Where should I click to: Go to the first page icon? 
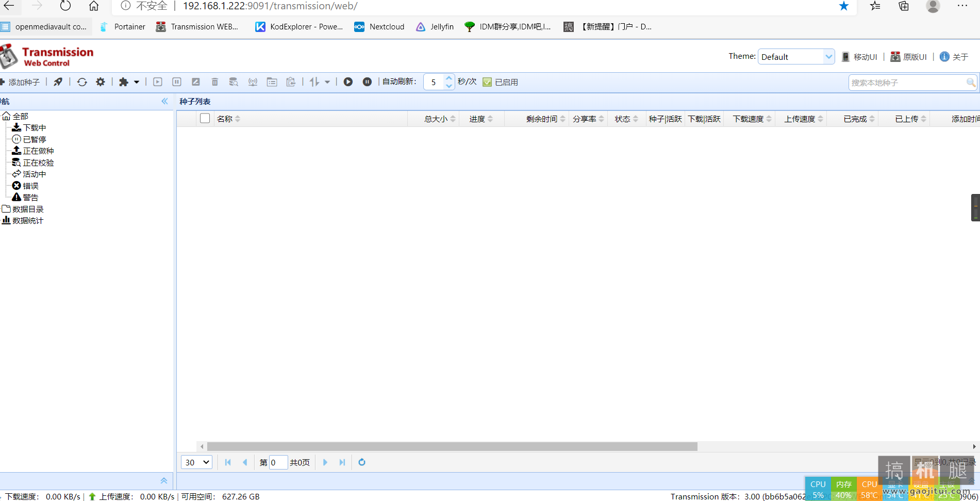(x=228, y=462)
